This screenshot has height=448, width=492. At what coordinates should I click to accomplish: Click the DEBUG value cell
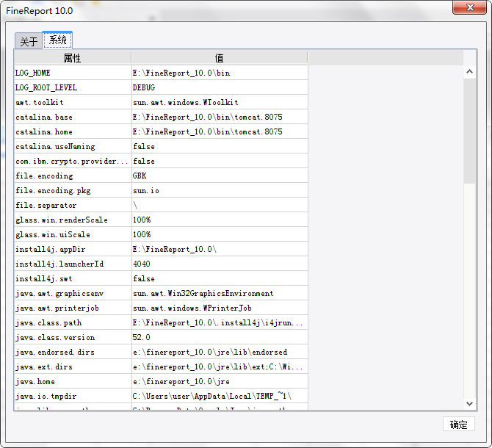click(220, 87)
